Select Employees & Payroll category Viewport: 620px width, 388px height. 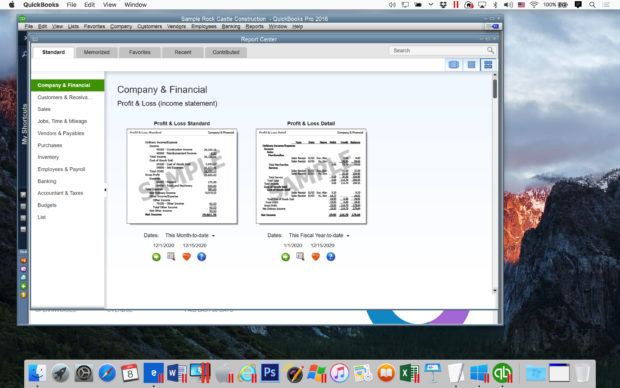click(x=61, y=169)
